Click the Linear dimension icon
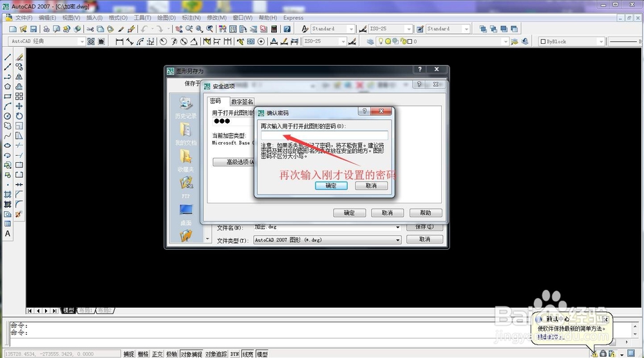644x358 pixels. (x=119, y=41)
